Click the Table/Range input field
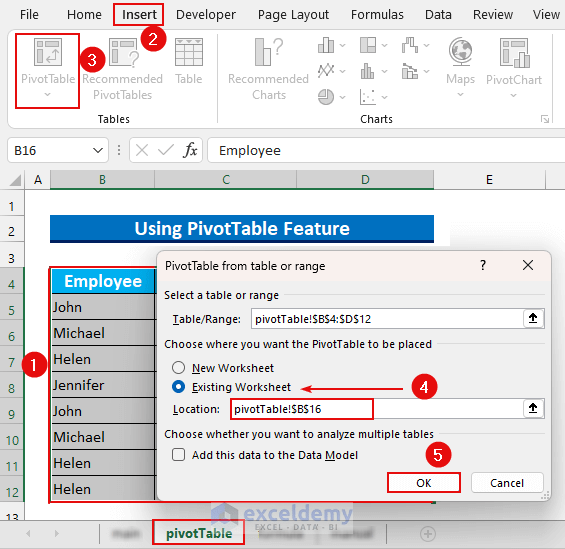Image resolution: width=565 pixels, height=549 pixels. point(387,318)
